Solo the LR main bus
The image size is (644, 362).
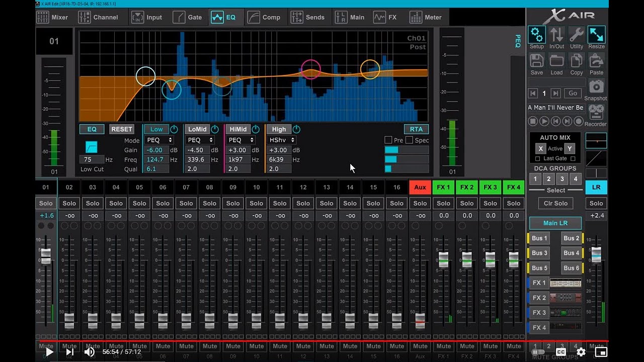tap(596, 203)
